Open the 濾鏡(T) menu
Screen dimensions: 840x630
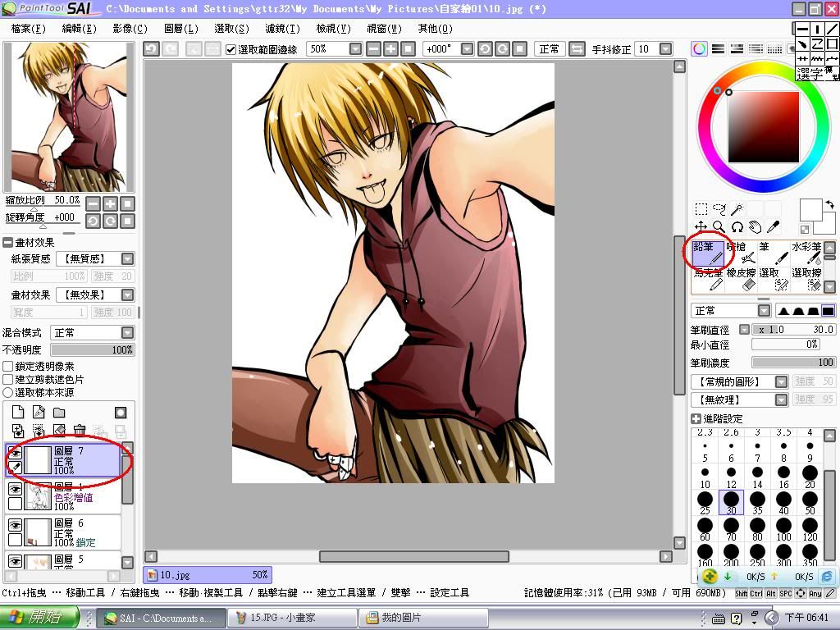pos(282,29)
